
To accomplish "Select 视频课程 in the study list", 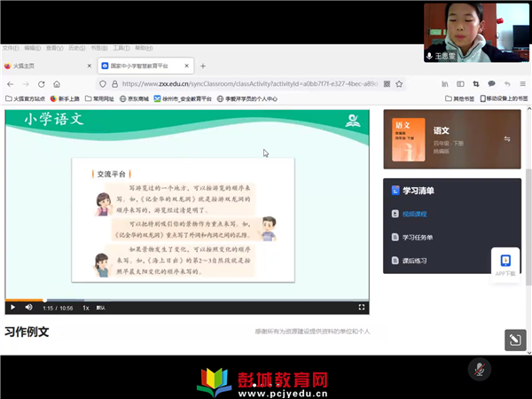I will coord(415,214).
